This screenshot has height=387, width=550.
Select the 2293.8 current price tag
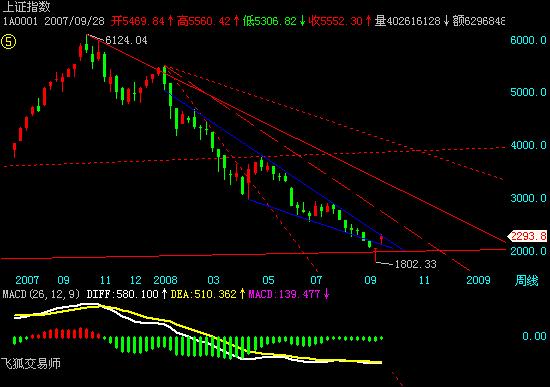[528, 236]
